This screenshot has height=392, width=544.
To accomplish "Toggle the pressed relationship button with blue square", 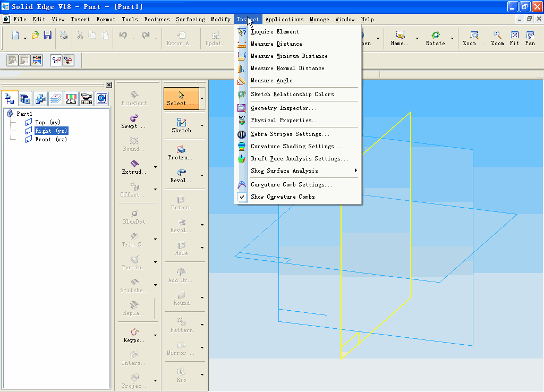I will point(56,61).
